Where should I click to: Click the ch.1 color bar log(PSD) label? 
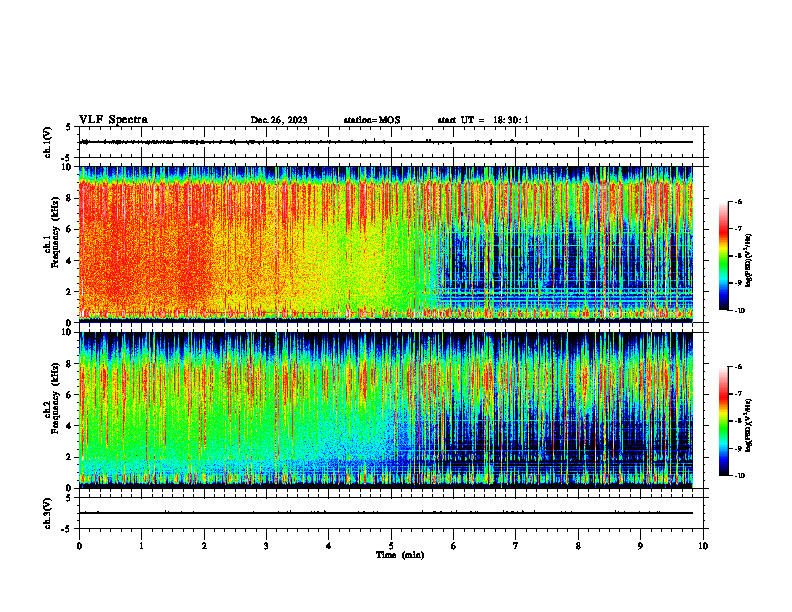coord(749,261)
